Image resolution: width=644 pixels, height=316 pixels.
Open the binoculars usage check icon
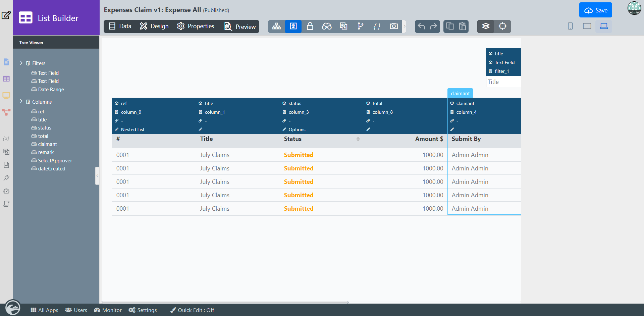click(327, 26)
